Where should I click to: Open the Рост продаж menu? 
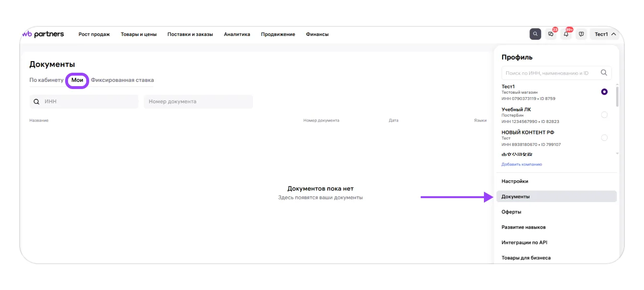pos(94,34)
